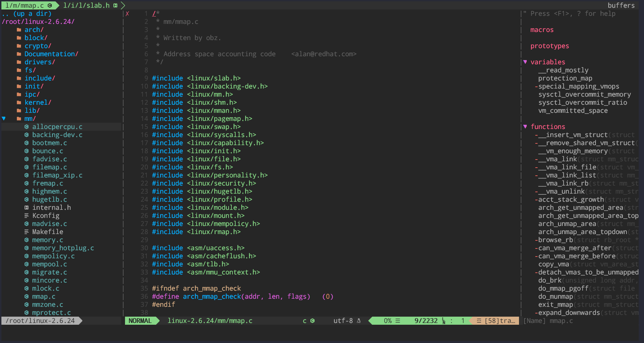Click the C filetype icon in statusline
The width and height of the screenshot is (644, 343).
[313, 321]
